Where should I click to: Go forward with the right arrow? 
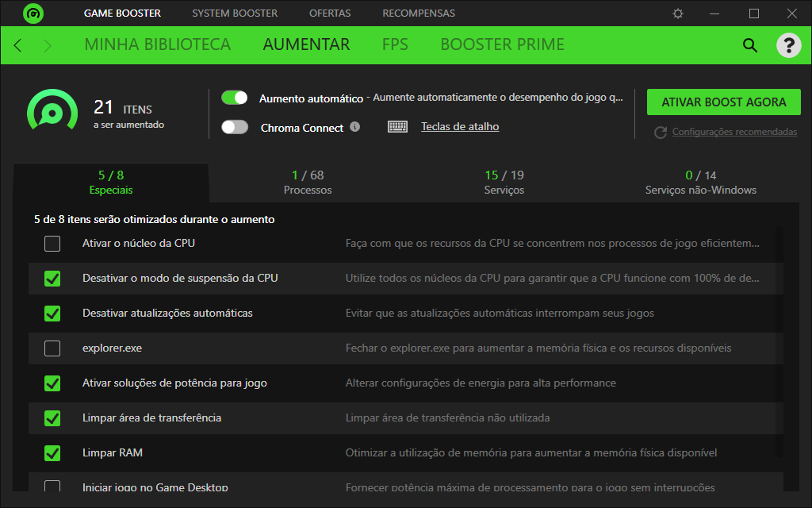click(48, 45)
